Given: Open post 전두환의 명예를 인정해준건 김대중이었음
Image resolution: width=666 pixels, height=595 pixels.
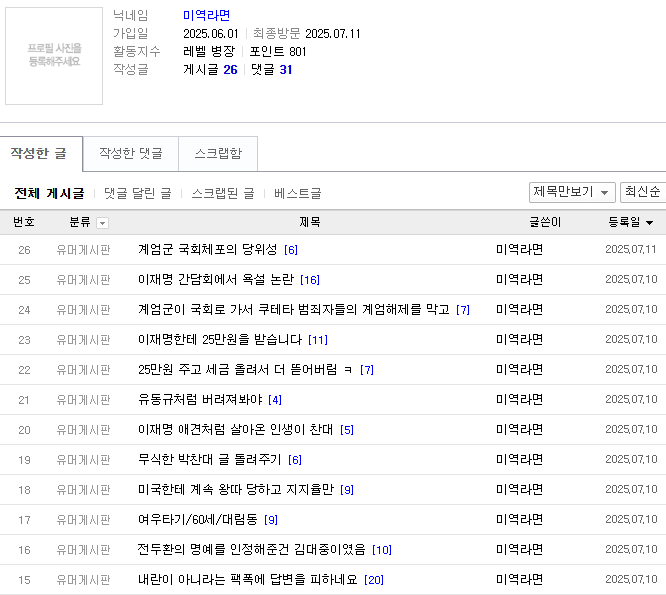Looking at the screenshot, I should point(251,550).
